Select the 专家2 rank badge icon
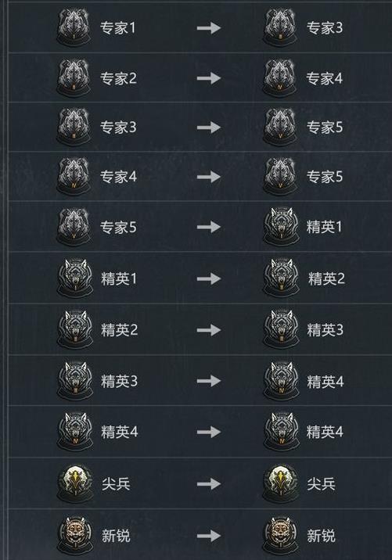This screenshot has height=560, width=392. tap(74, 78)
